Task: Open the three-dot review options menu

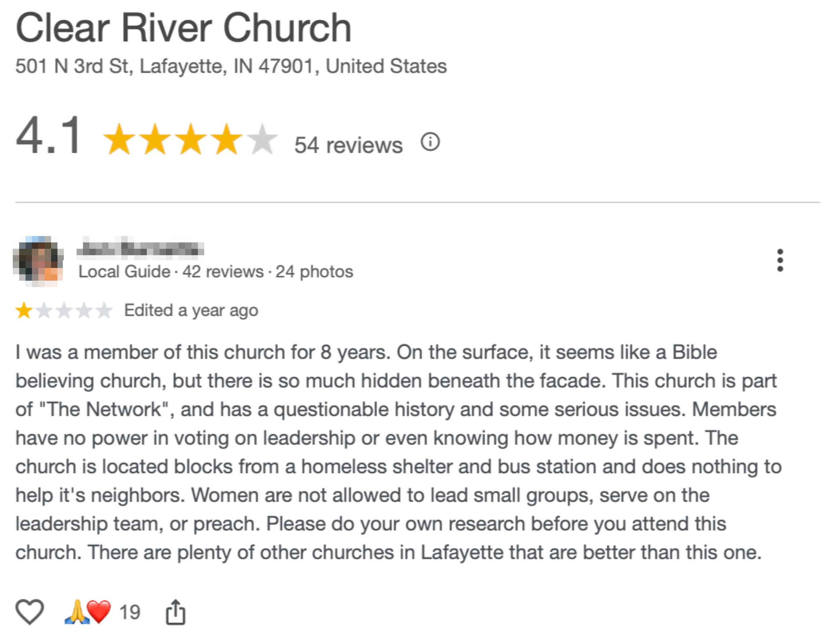Action: tap(780, 260)
